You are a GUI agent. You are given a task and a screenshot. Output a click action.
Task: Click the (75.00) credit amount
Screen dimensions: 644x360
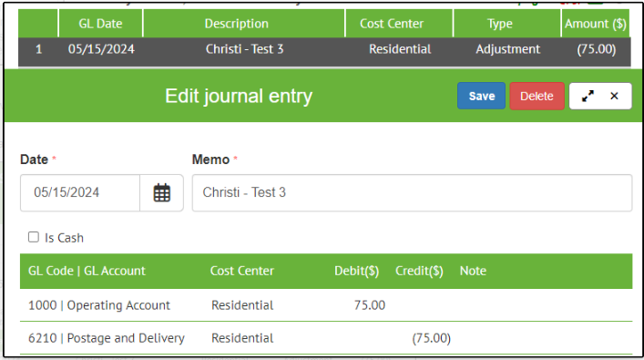pos(431,338)
